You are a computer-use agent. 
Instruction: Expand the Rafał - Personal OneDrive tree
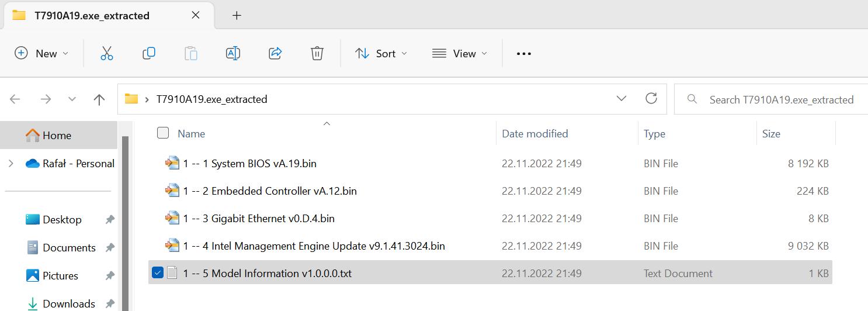coord(11,164)
